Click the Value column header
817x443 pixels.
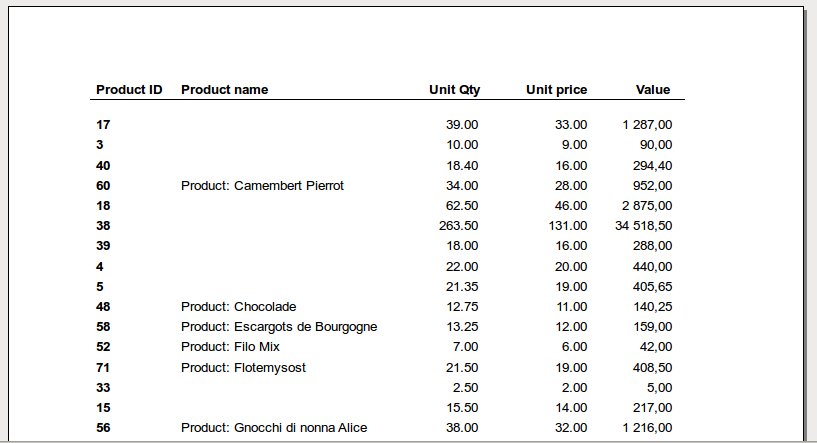coord(653,90)
